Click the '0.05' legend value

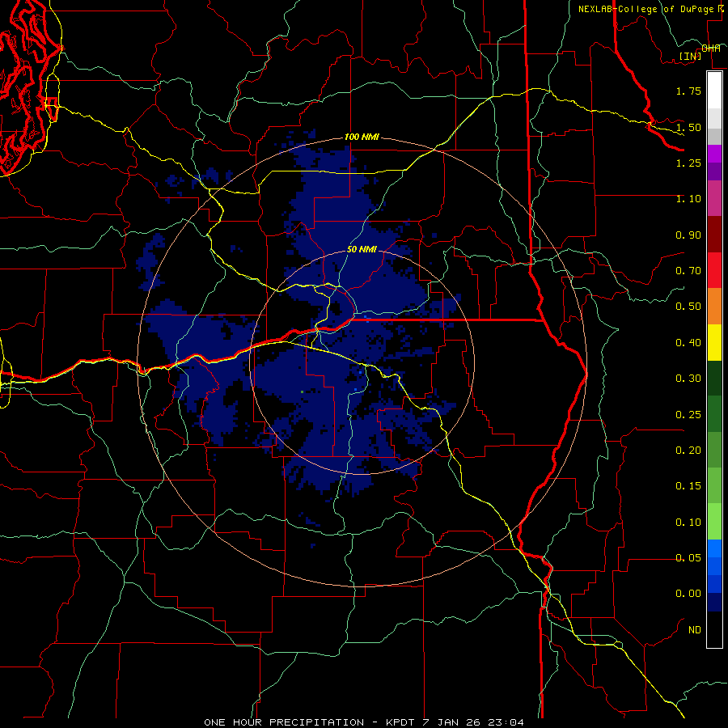[688, 558]
